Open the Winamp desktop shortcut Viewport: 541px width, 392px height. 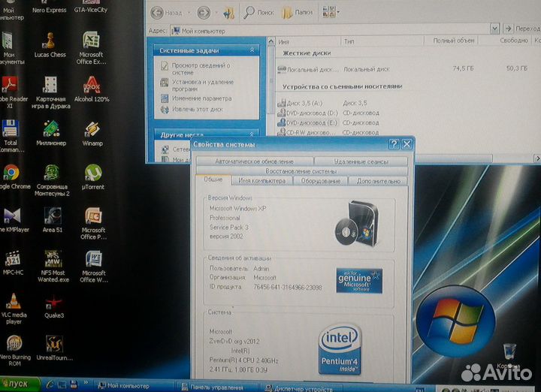(92, 134)
